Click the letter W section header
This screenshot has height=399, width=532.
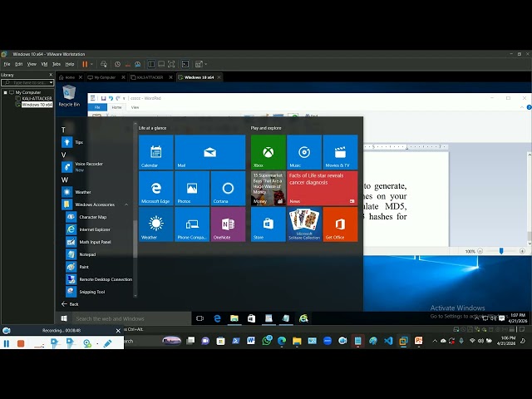(x=65, y=180)
